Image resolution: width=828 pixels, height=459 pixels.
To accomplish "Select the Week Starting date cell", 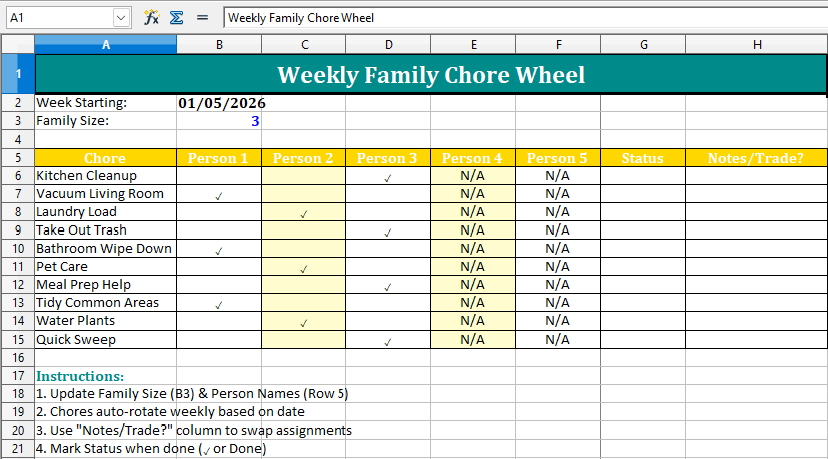I will click(221, 103).
